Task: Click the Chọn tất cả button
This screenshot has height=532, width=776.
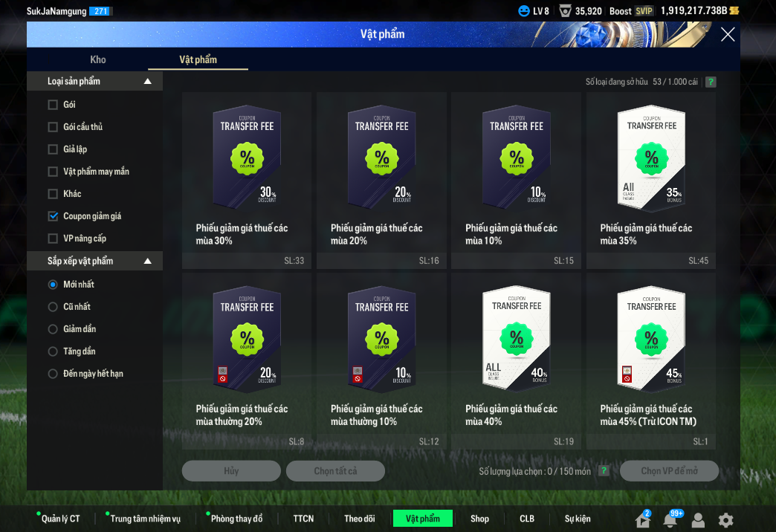Action: pos(335,471)
